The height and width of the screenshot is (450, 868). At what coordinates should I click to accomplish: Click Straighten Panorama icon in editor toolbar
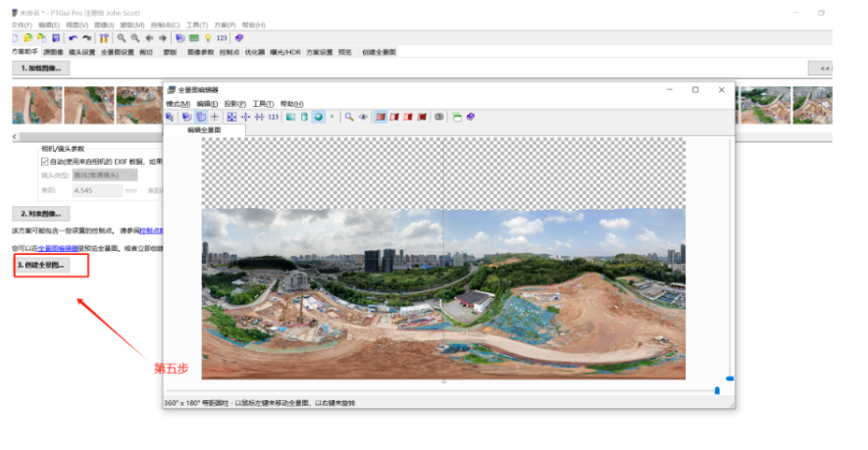pyautogui.click(x=259, y=117)
